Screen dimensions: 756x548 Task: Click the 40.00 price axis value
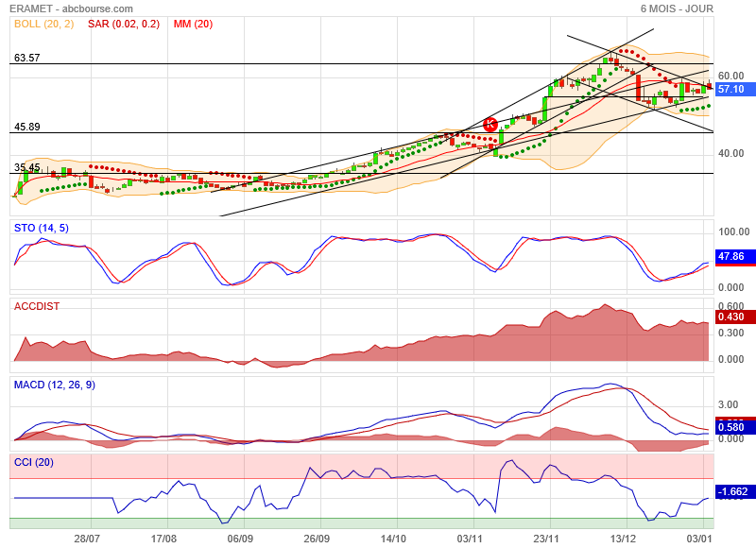coord(730,153)
